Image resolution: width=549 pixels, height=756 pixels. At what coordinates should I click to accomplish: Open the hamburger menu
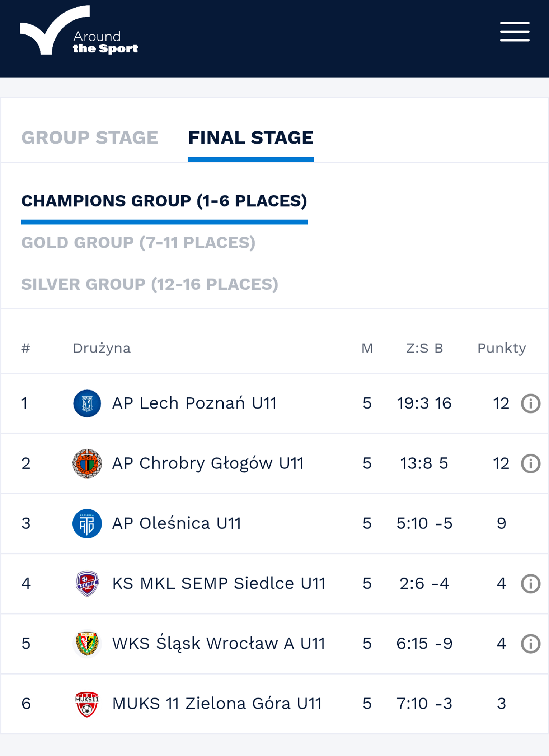pos(515,32)
